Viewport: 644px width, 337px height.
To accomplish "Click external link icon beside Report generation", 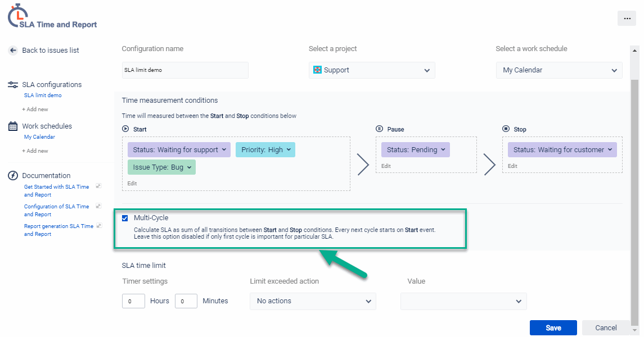I will 99,225.
